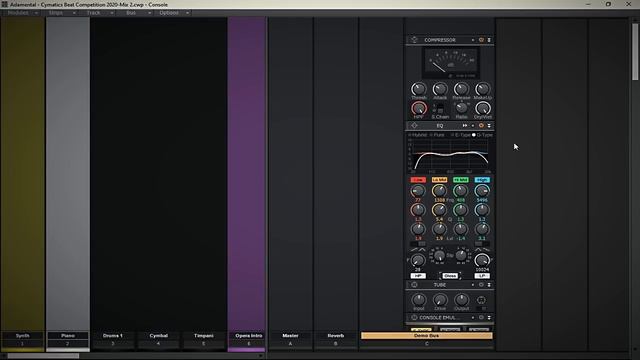Click the compressor Release knob
This screenshot has height=360, width=640.
(x=461, y=89)
